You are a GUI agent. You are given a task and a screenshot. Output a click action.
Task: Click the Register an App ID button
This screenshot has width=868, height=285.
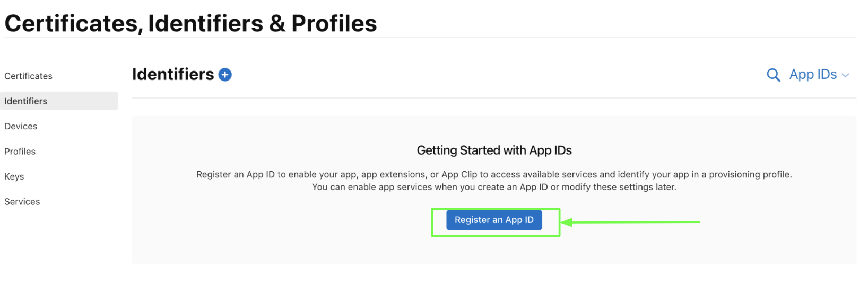(x=494, y=220)
